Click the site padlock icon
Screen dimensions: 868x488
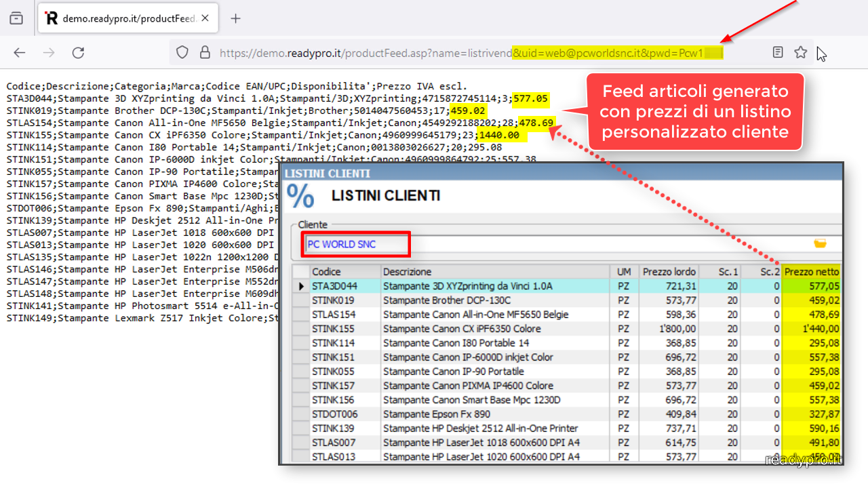(205, 53)
